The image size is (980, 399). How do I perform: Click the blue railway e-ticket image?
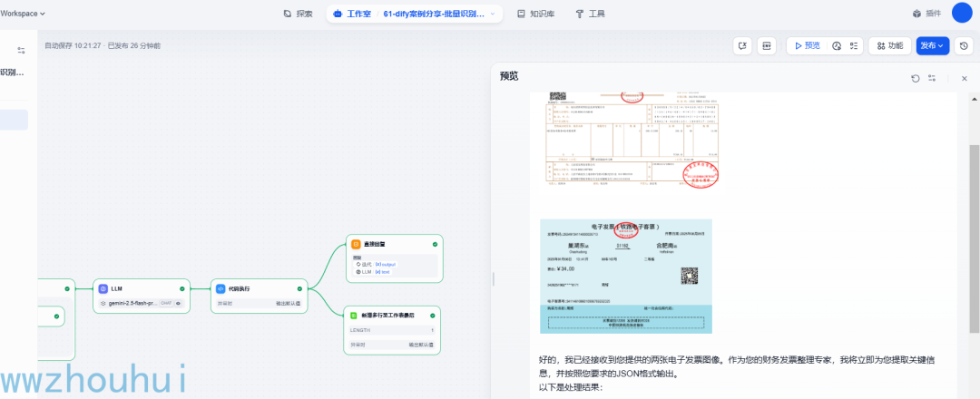click(625, 276)
